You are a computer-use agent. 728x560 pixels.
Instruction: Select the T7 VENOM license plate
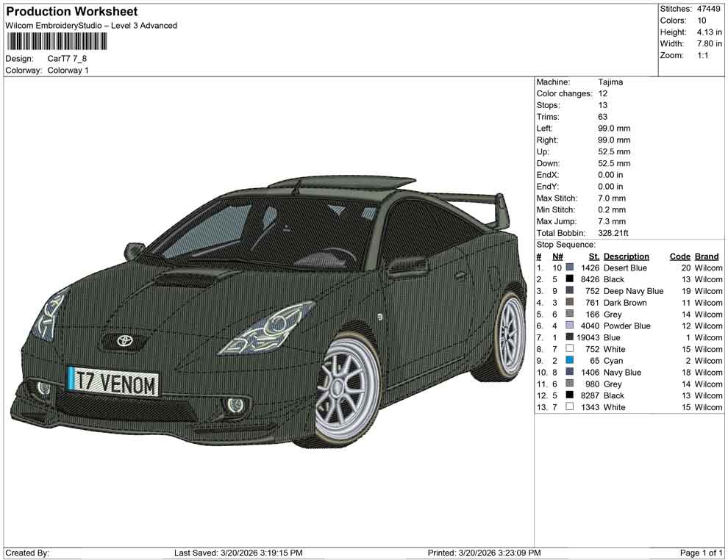tap(113, 381)
